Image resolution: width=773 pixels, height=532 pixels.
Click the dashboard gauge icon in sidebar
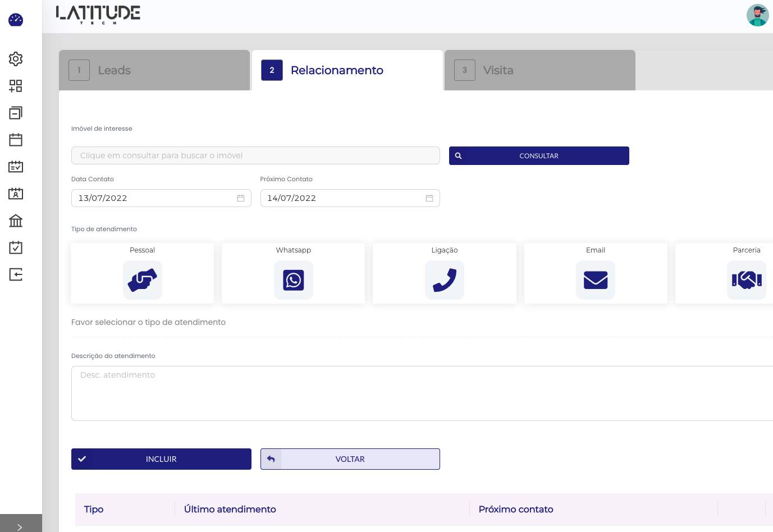16,20
